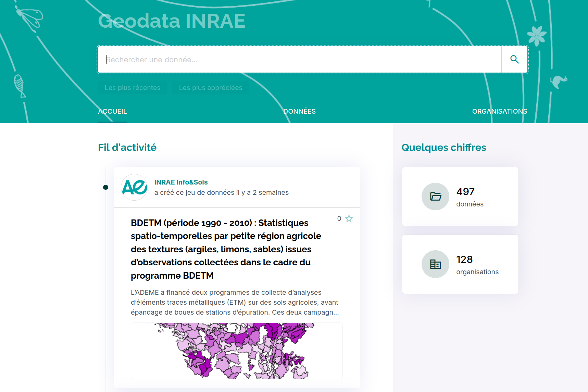Star the BDETM dataset as favorite
Image resolution: width=588 pixels, height=392 pixels.
pyautogui.click(x=349, y=218)
